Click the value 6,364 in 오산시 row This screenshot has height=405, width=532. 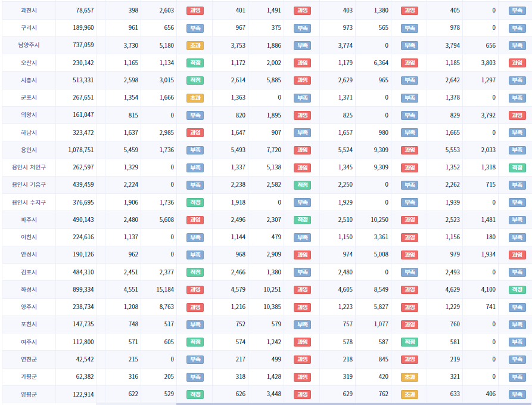(x=381, y=63)
